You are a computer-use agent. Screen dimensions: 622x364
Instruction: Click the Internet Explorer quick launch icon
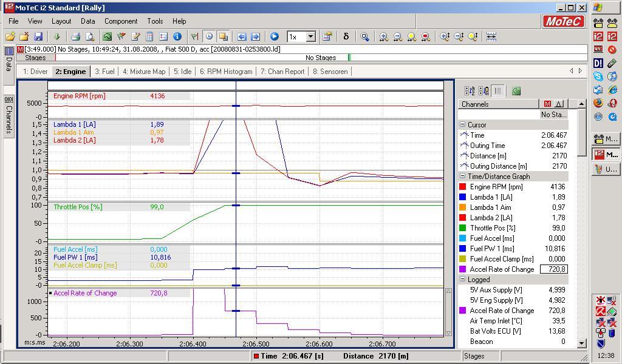pos(612,90)
